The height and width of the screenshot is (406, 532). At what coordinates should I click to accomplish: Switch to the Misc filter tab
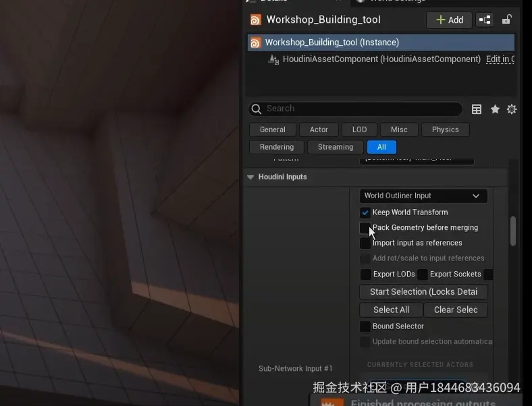(399, 129)
